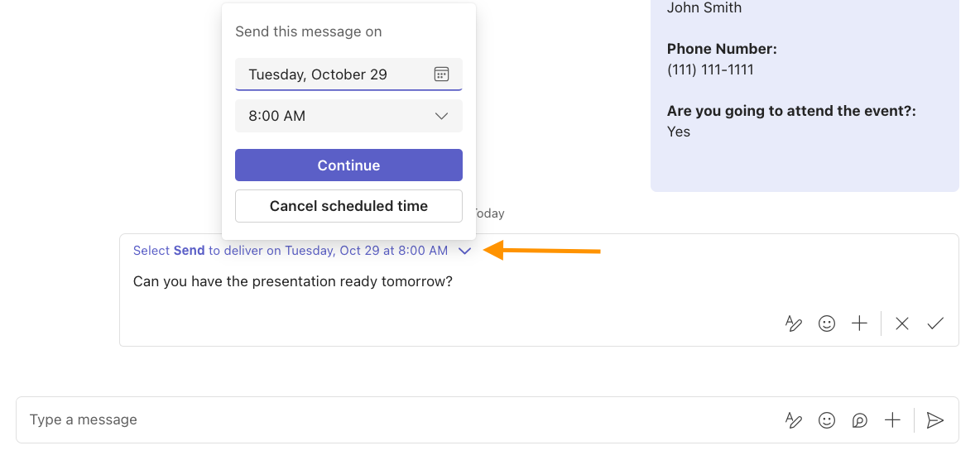This screenshot has height=460, width=980.
Task: Click the date field showing Tuesday, October 29
Action: pyautogui.click(x=331, y=74)
